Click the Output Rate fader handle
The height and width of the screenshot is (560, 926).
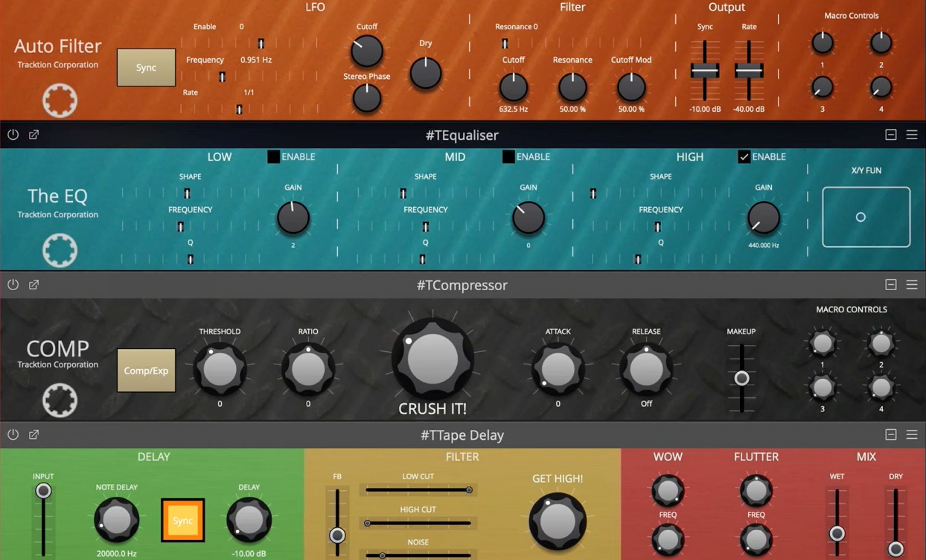click(749, 70)
